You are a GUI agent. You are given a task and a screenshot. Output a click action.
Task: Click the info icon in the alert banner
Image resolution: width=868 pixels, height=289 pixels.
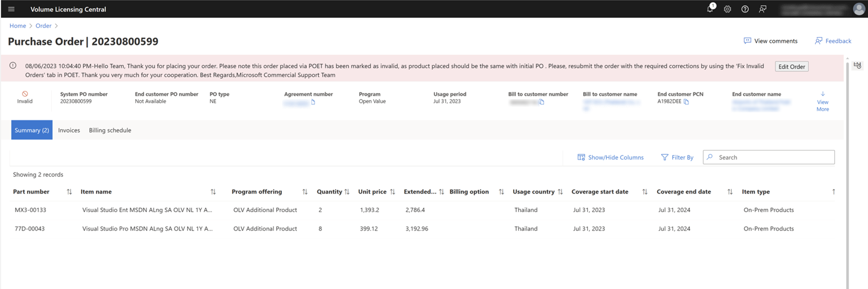click(x=13, y=66)
